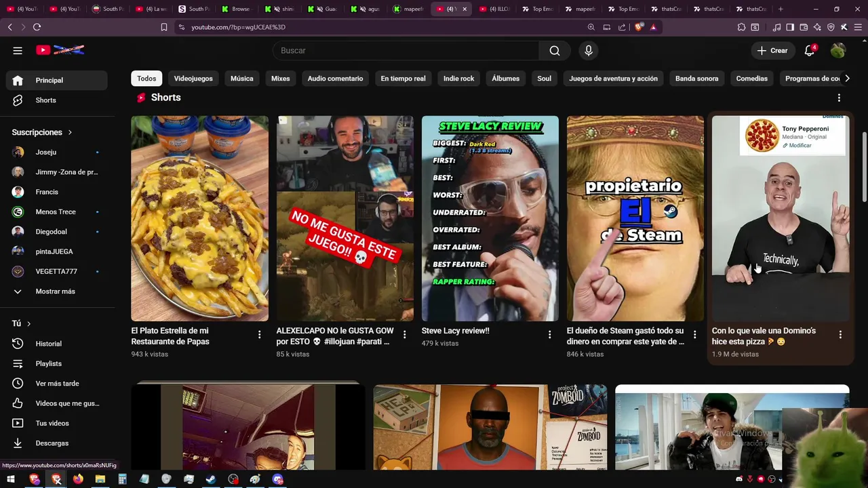Open the YouTube hamburger guide menu
Viewport: 868px width, 488px height.
[x=18, y=50]
